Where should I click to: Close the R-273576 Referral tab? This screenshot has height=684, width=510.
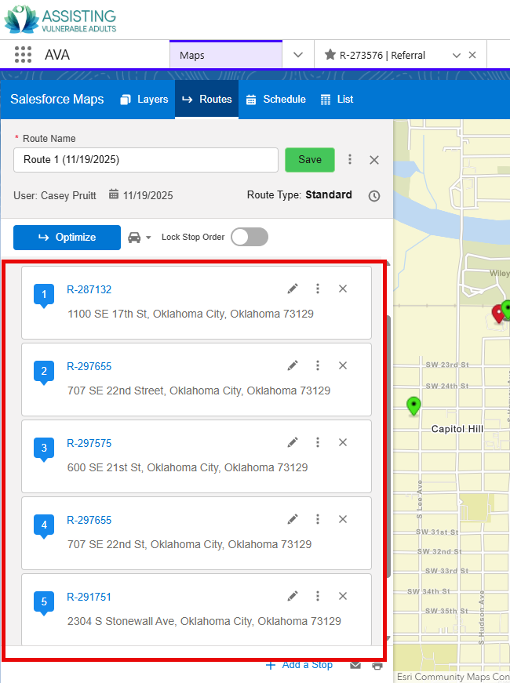point(472,55)
